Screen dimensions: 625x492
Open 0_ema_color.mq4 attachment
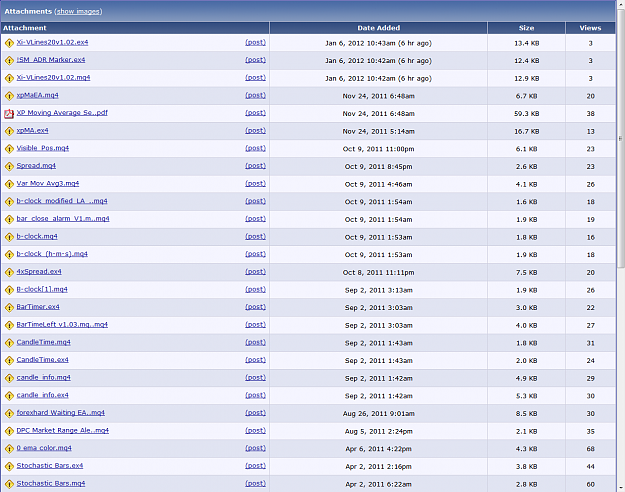coord(44,448)
